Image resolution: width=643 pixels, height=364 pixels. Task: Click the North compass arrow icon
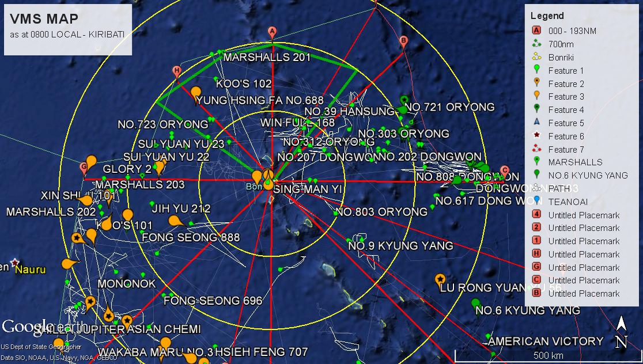pos(621,333)
